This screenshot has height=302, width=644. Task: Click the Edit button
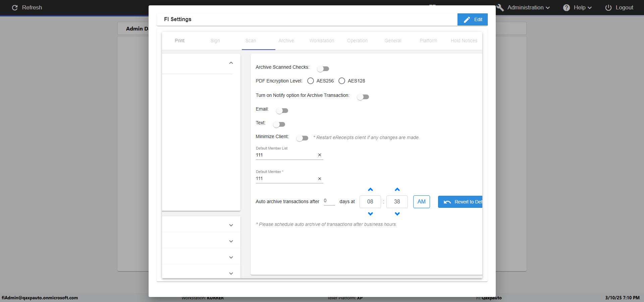472,19
